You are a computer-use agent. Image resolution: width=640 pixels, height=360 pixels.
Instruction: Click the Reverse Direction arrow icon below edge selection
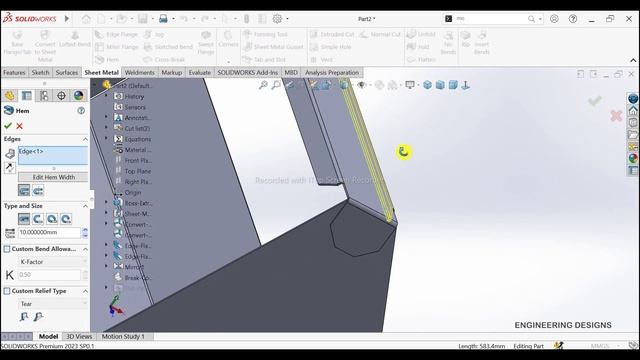point(10,167)
